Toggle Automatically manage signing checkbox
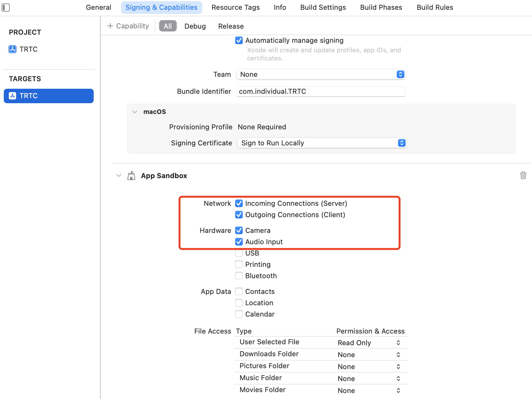Screen dimensions: 532x399 [x=239, y=40]
